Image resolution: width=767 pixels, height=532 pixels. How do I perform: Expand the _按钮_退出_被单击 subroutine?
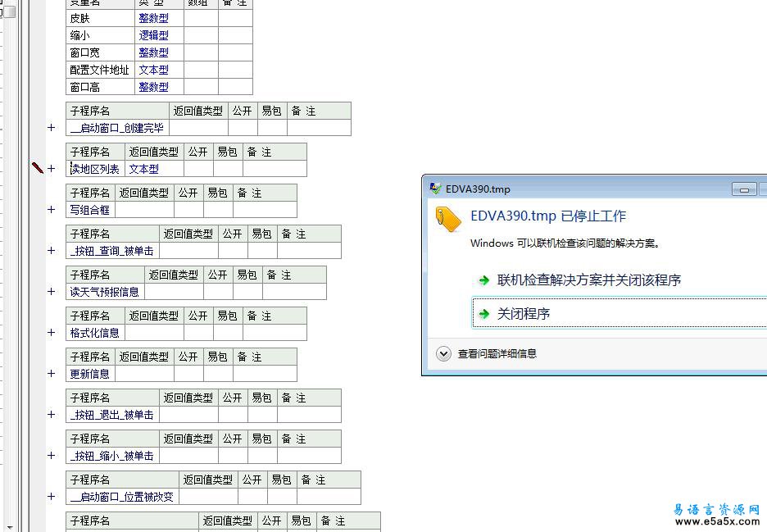point(52,415)
